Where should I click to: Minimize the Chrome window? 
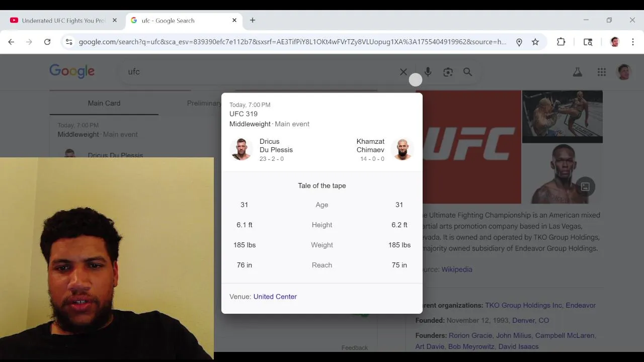click(x=586, y=20)
